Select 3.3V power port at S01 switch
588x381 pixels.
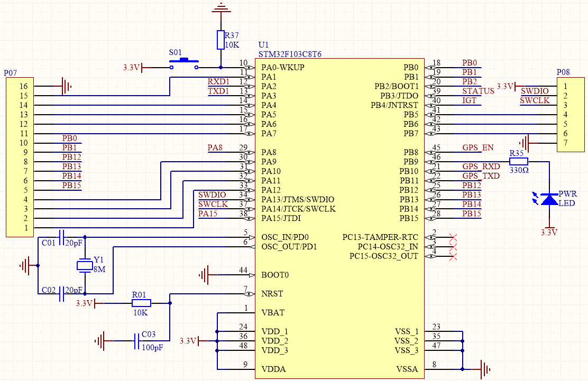coord(137,68)
